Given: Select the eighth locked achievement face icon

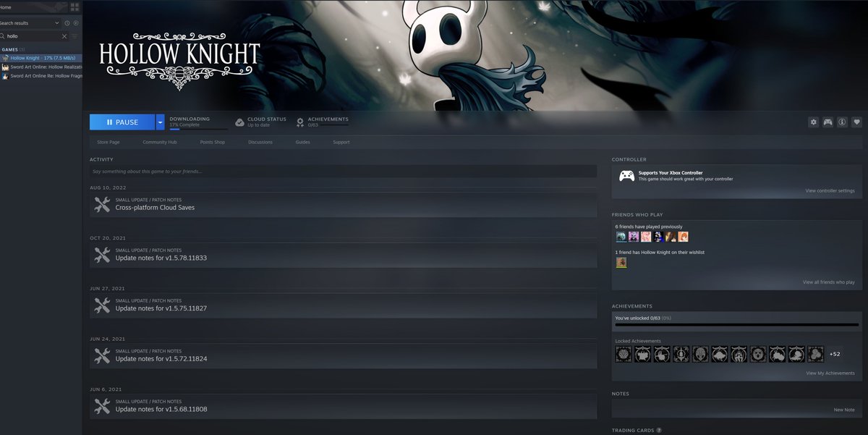Looking at the screenshot, I should point(758,354).
